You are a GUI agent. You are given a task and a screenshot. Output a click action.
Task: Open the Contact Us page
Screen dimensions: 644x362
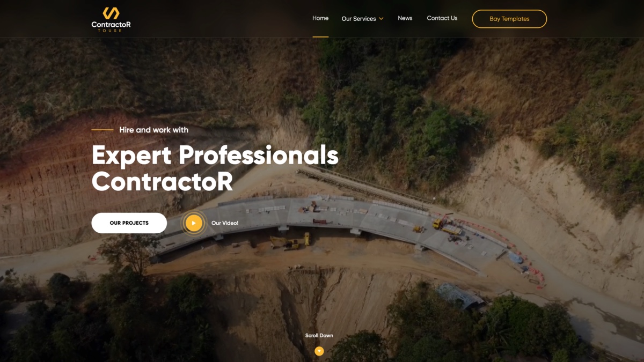click(x=442, y=18)
